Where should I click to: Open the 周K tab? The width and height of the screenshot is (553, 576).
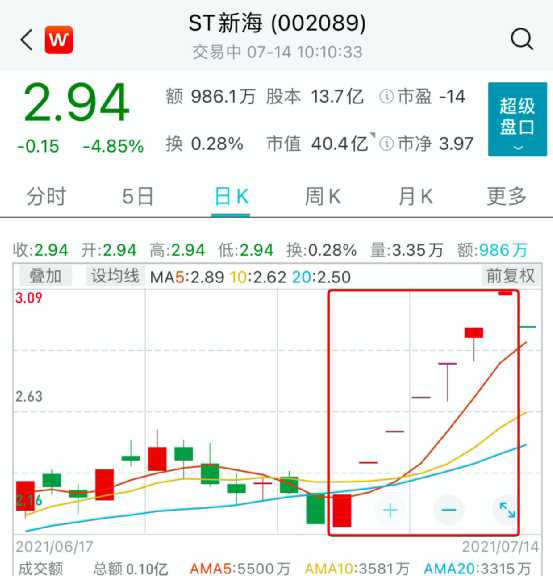coord(323,197)
